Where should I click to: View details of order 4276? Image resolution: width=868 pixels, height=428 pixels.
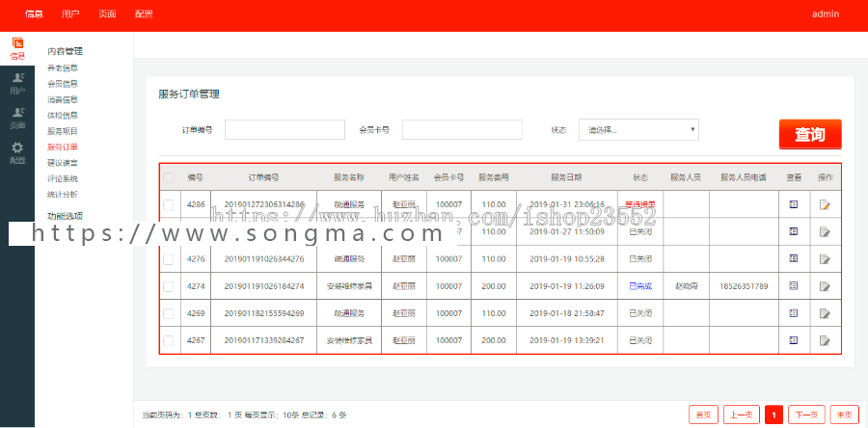pyautogui.click(x=794, y=258)
